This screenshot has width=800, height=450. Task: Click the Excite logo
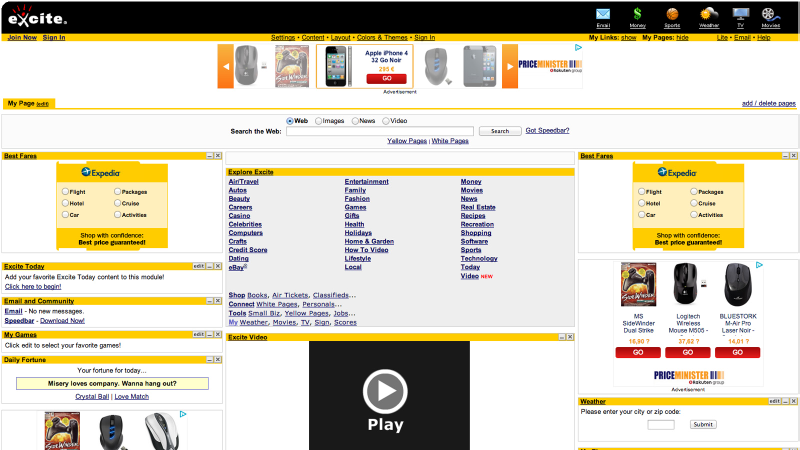(37, 17)
